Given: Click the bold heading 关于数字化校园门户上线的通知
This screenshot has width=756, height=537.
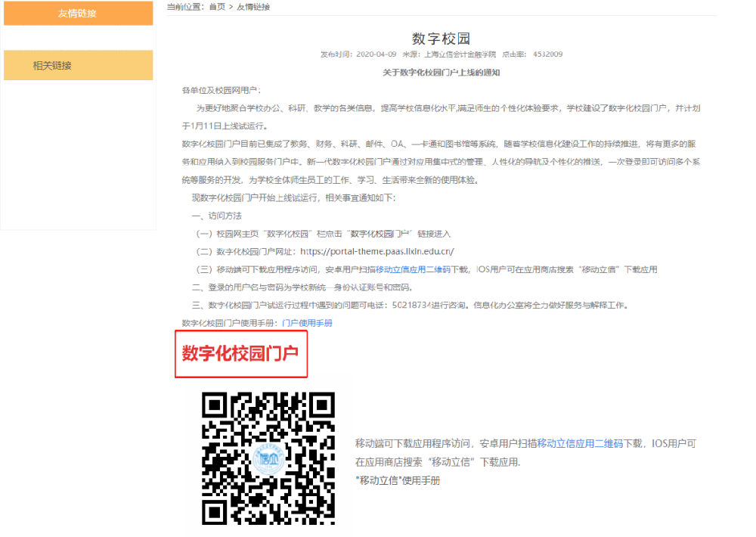Looking at the screenshot, I should 441,73.
